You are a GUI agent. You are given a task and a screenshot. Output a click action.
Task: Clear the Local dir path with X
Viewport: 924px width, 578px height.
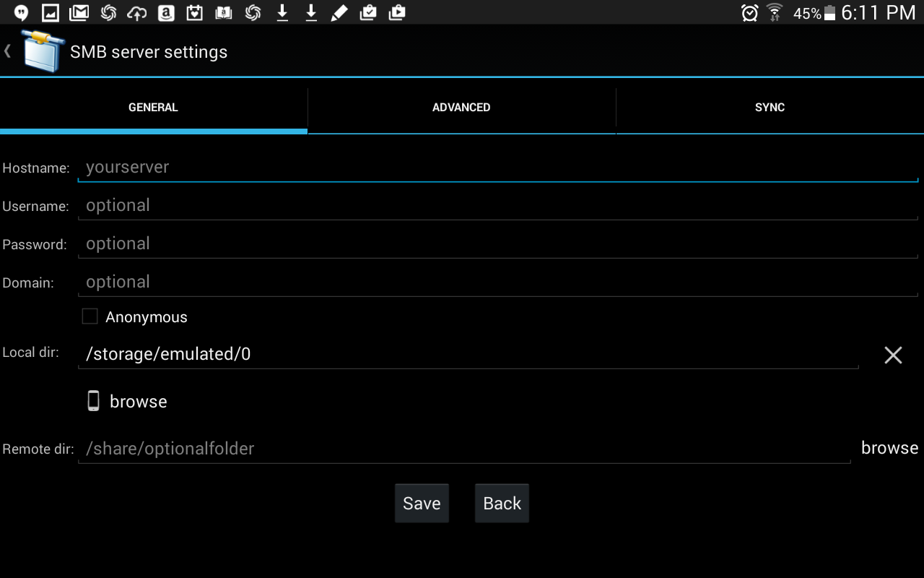[893, 355]
